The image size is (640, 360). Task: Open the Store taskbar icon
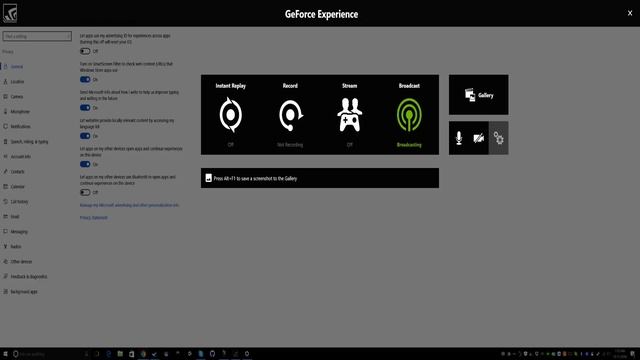click(131, 354)
